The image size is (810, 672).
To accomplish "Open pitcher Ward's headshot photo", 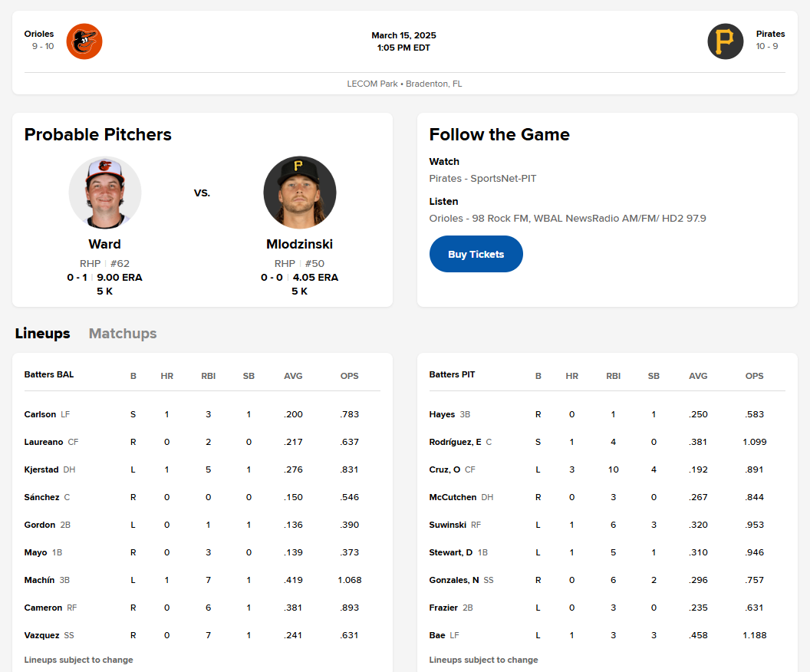I will point(105,192).
